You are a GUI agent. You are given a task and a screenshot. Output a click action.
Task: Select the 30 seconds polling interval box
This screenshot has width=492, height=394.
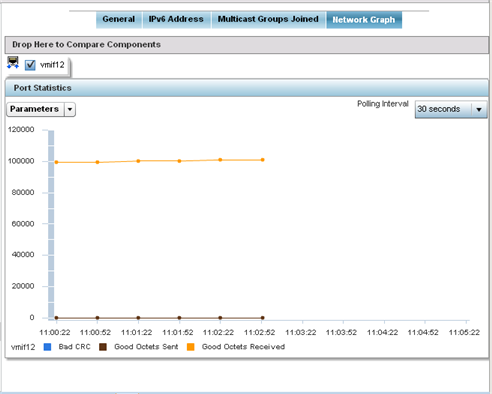click(451, 109)
